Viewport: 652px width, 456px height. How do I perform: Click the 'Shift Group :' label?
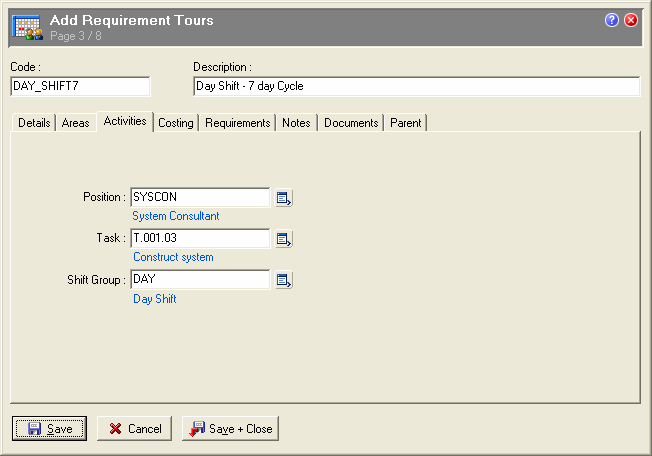tap(96, 280)
